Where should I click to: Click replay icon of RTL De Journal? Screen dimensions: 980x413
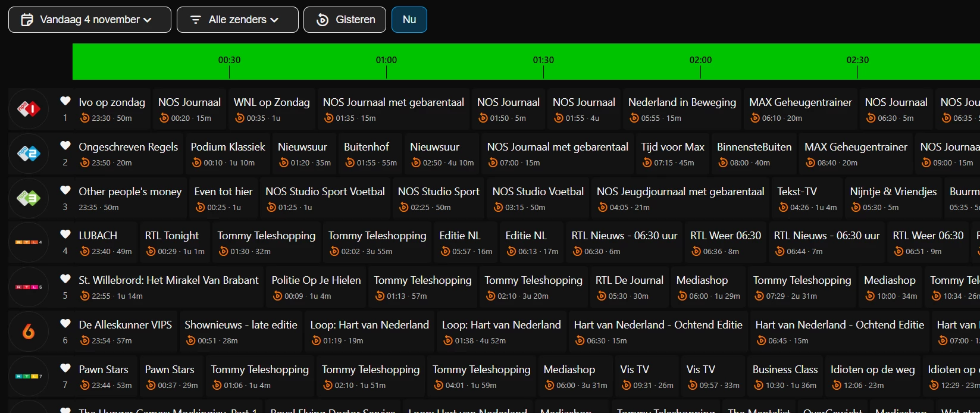(601, 296)
